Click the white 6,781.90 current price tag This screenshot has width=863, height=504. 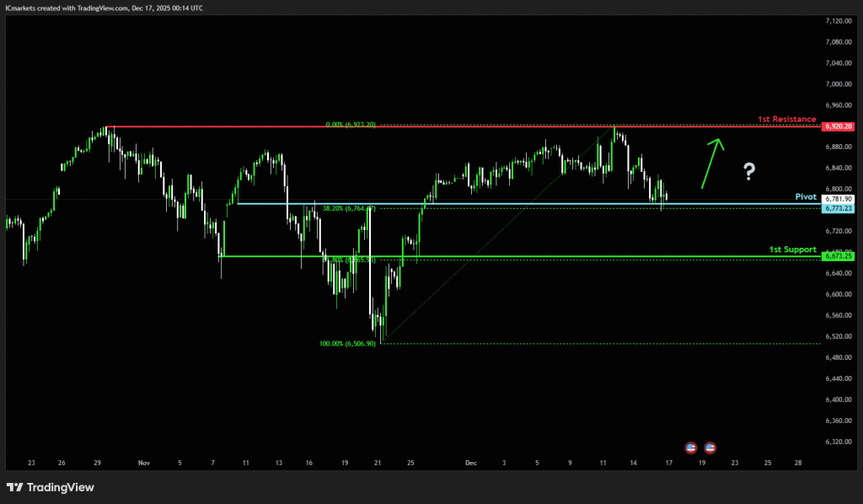(839, 199)
